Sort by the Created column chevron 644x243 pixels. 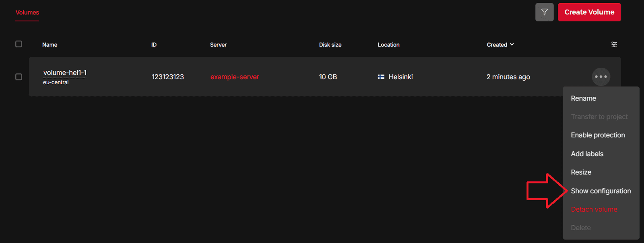pyautogui.click(x=512, y=44)
